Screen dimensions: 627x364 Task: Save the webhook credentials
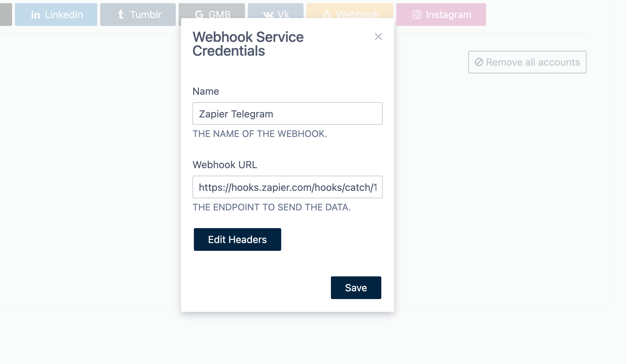click(356, 288)
